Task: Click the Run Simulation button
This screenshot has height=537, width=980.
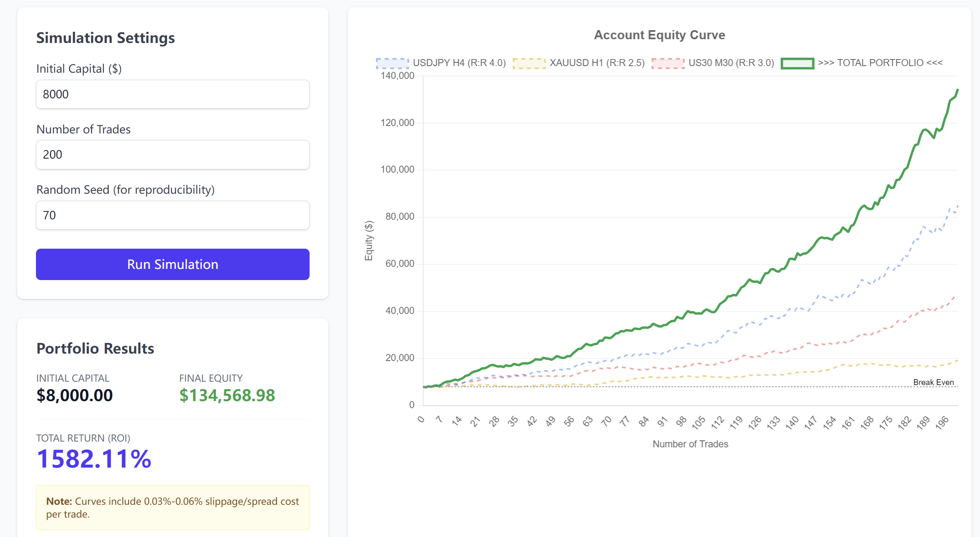Action: [172, 264]
